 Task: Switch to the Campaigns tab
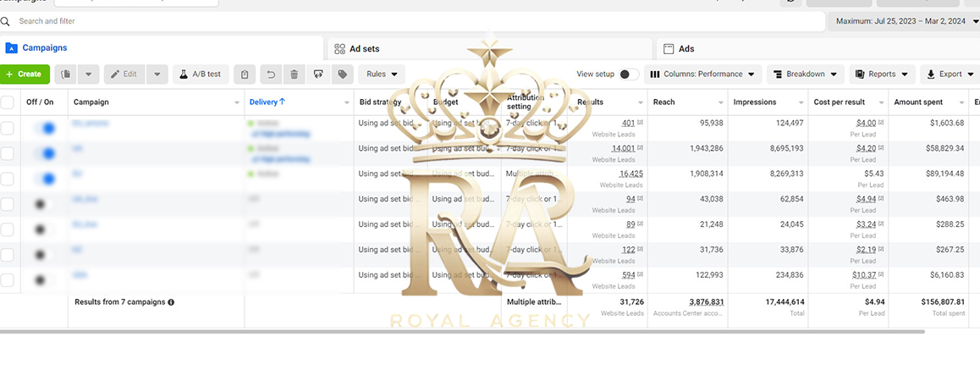tap(162, 48)
